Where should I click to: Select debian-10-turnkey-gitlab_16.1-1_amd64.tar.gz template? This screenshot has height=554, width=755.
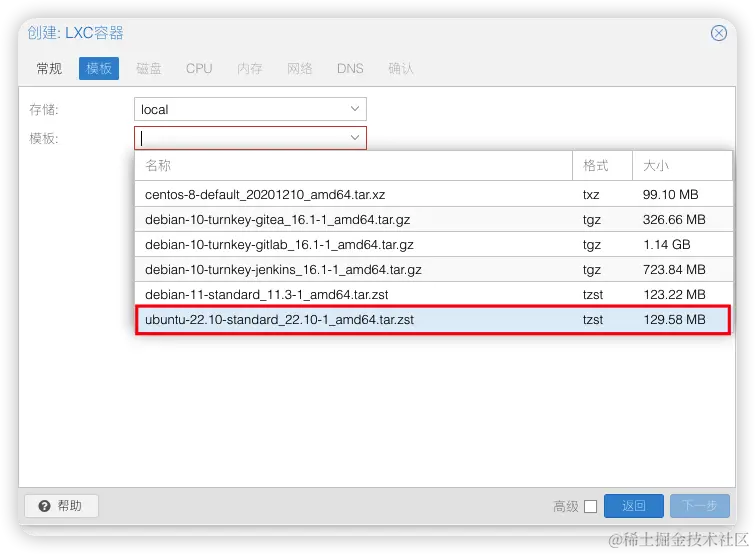[433, 245]
